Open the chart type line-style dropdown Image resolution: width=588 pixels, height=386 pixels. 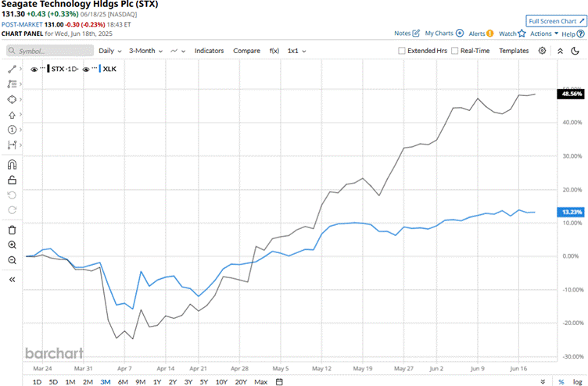coord(177,51)
